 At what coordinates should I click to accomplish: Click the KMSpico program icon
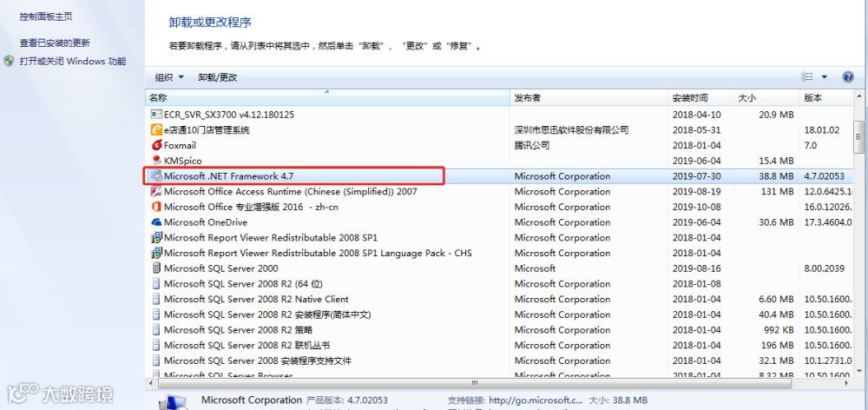point(156,161)
